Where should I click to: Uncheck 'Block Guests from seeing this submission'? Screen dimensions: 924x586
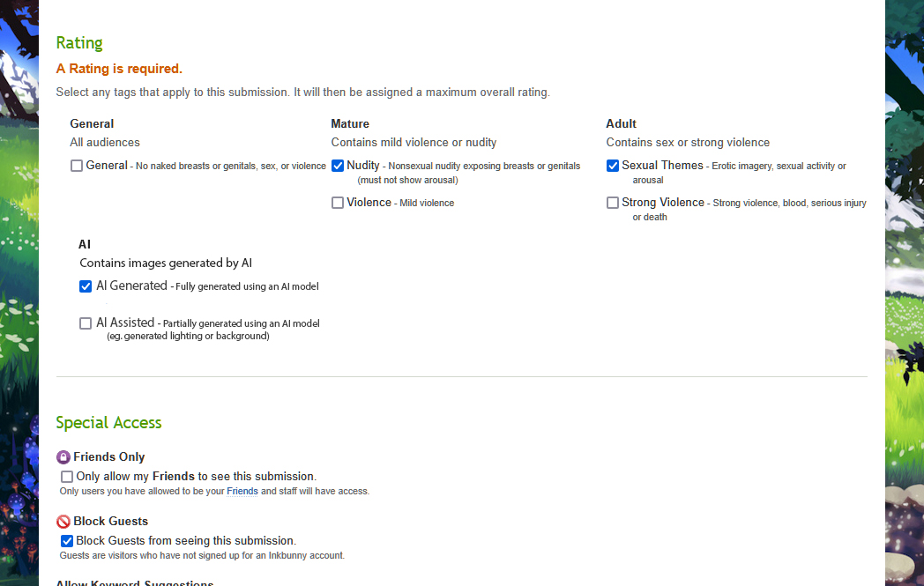(67, 541)
